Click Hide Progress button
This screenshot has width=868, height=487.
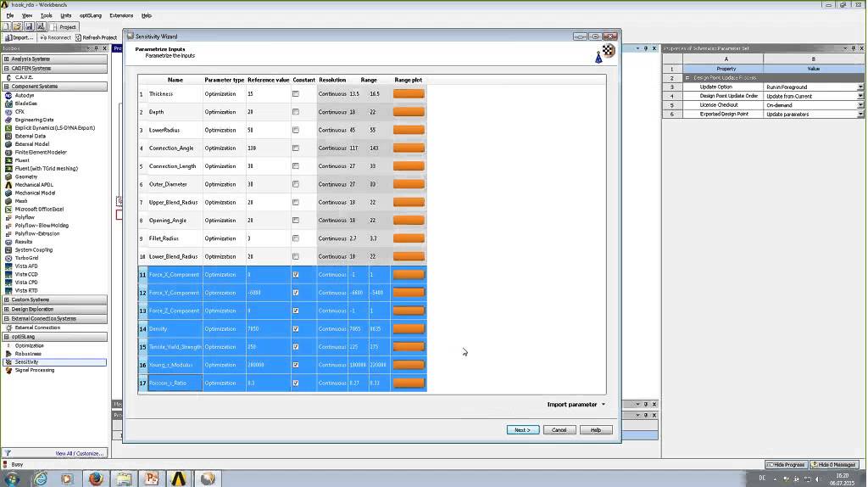pyautogui.click(x=786, y=464)
